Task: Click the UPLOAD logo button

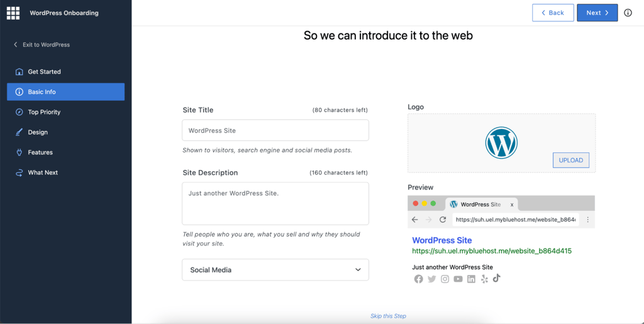Action: 571,160
